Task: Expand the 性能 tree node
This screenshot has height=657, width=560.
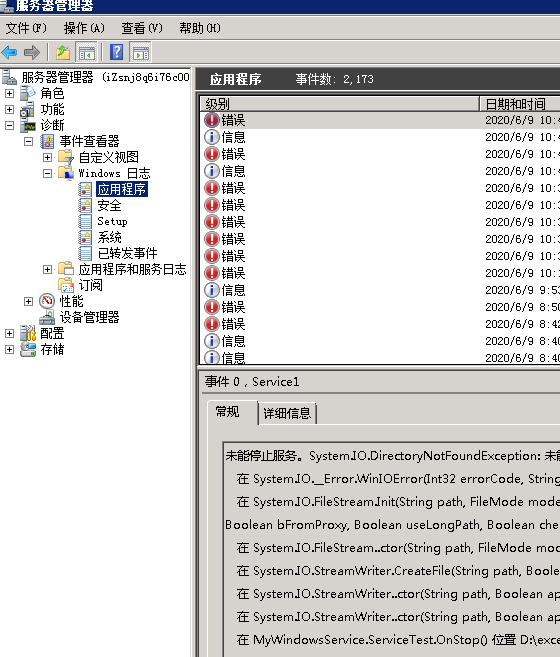Action: tap(29, 301)
